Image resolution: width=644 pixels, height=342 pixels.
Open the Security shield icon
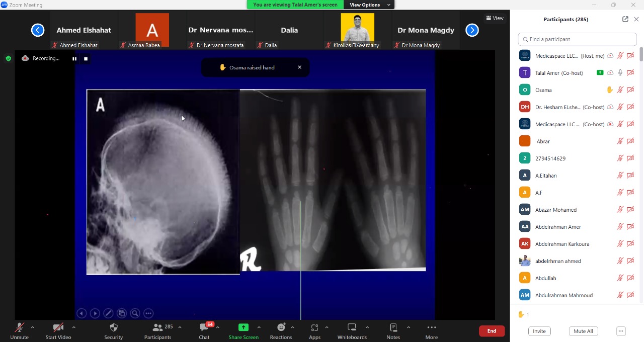point(114,328)
